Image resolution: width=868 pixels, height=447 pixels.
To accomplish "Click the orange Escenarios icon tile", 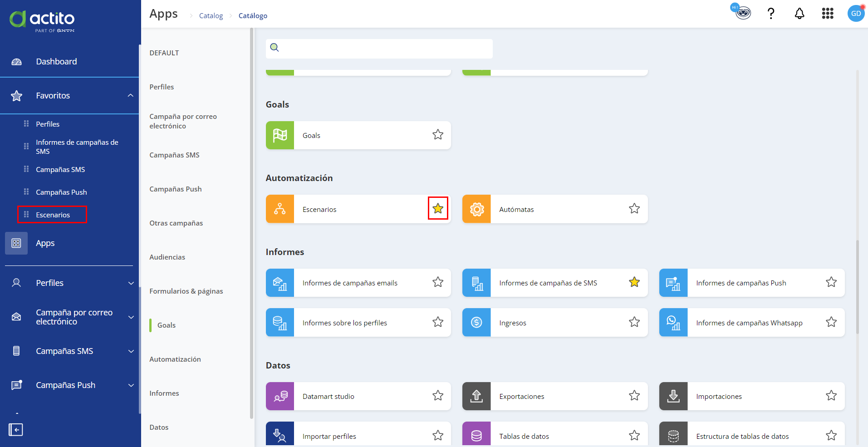I will (x=280, y=209).
